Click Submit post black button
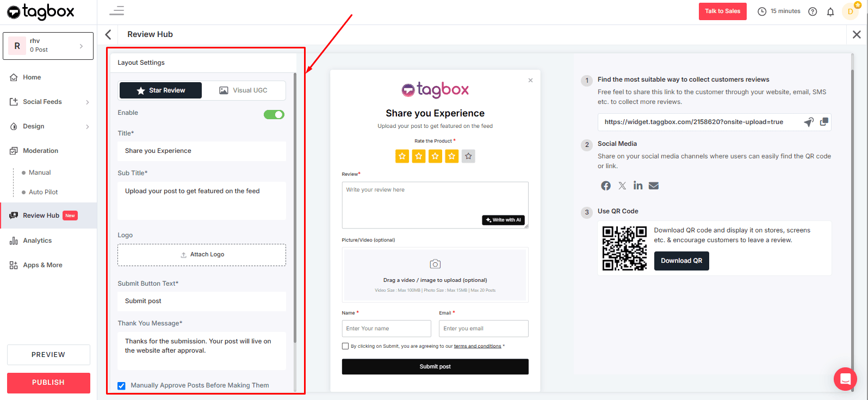The width and height of the screenshot is (868, 400). tap(435, 367)
